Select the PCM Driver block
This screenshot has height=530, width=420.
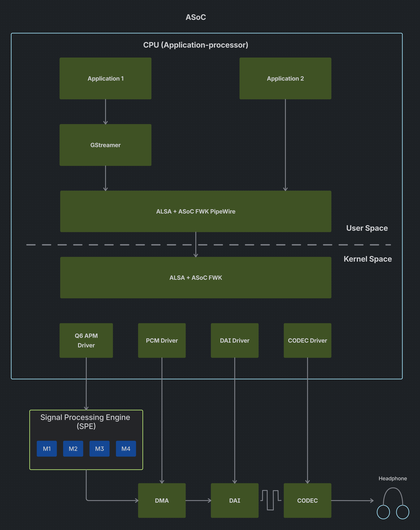[162, 340]
